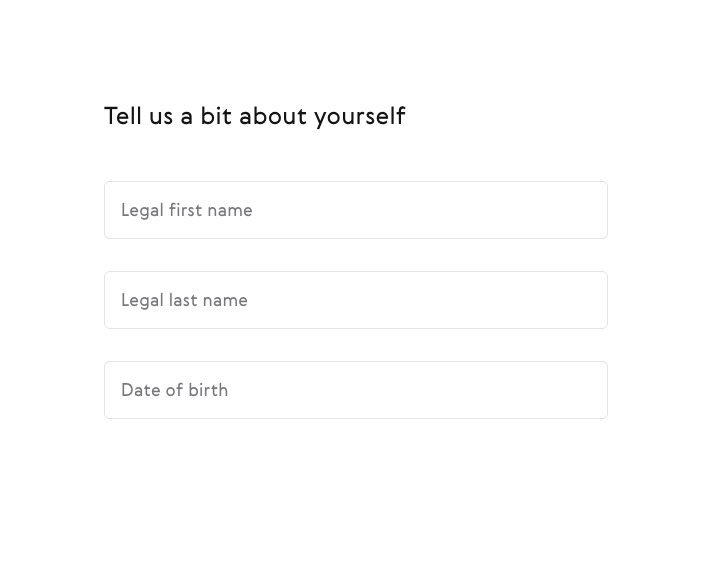725x586 pixels.
Task: Activate the second text box for surname
Action: point(356,300)
